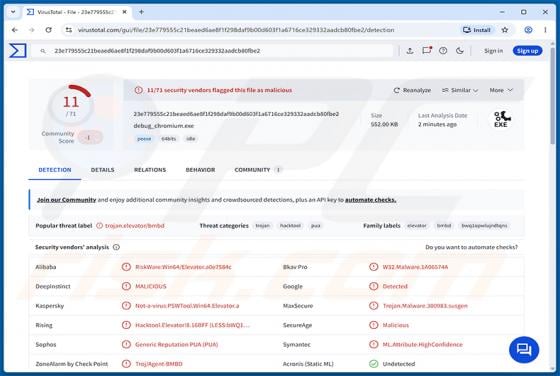Open the chat bubble floating button
560x376 pixels.
[524, 350]
